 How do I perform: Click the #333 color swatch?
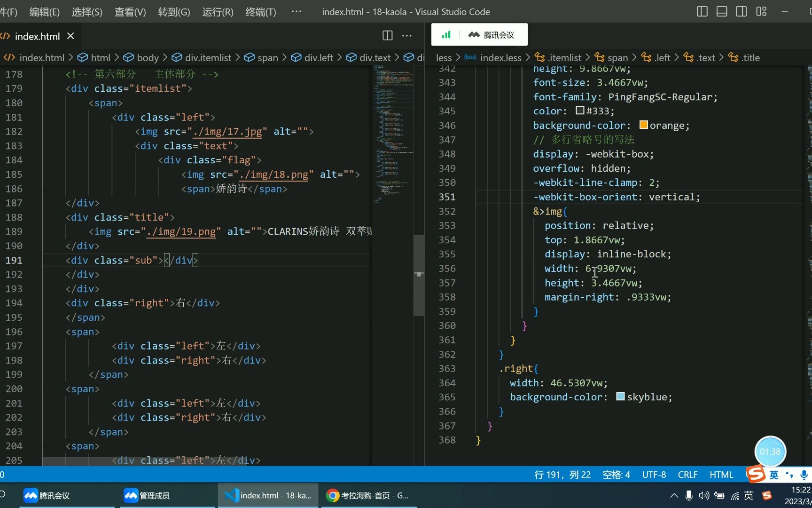580,111
